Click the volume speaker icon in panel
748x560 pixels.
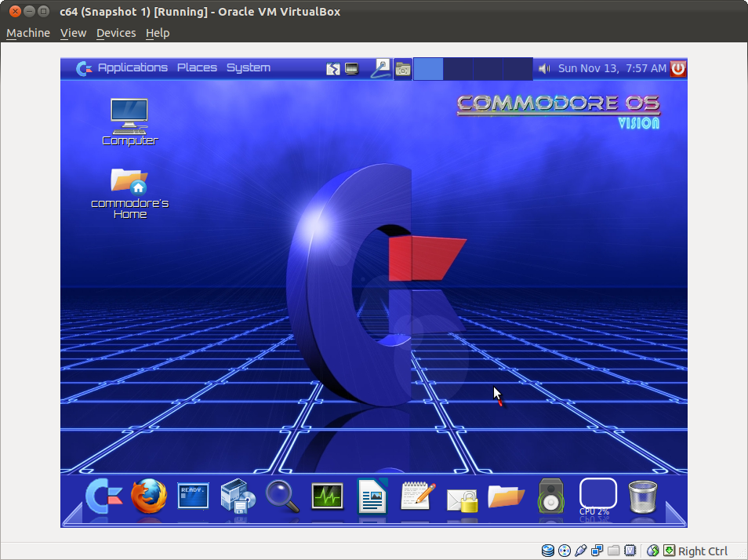(x=544, y=69)
